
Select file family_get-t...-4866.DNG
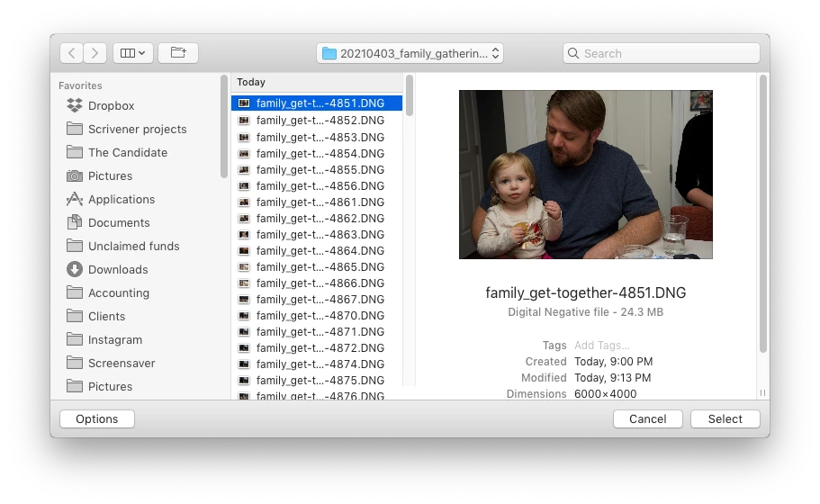pyautogui.click(x=317, y=283)
